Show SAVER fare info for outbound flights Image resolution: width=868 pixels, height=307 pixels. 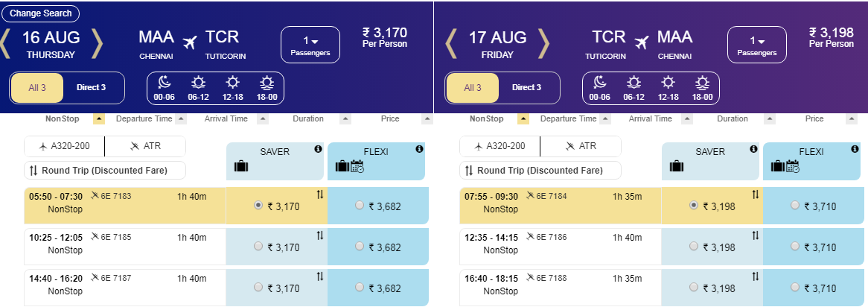point(319,150)
